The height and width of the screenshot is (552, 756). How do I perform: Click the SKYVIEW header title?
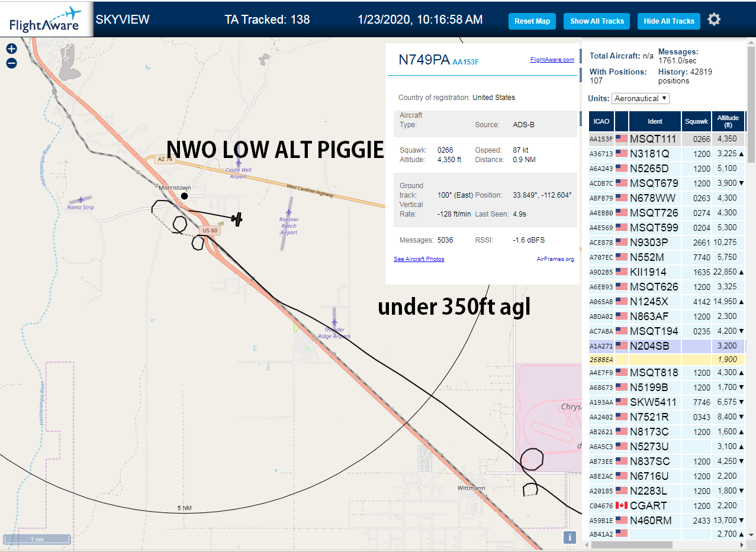pyautogui.click(x=123, y=20)
